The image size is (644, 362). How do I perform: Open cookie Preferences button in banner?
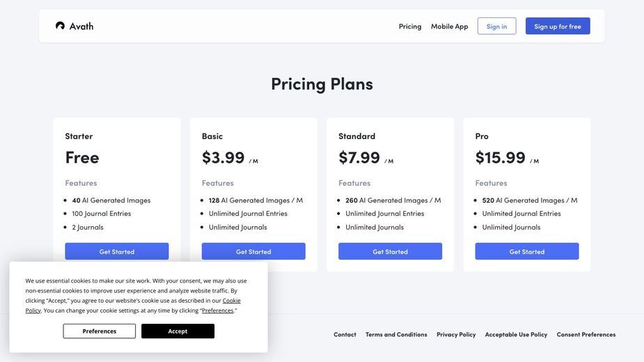[x=100, y=331]
